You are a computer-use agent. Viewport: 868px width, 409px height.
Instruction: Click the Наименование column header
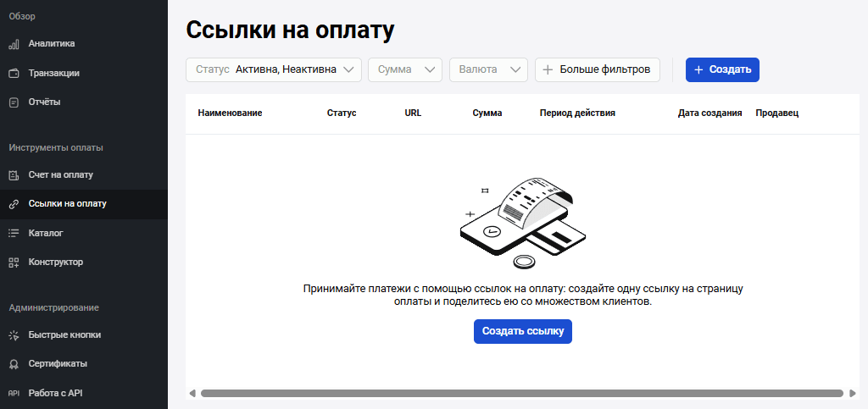[x=230, y=113]
